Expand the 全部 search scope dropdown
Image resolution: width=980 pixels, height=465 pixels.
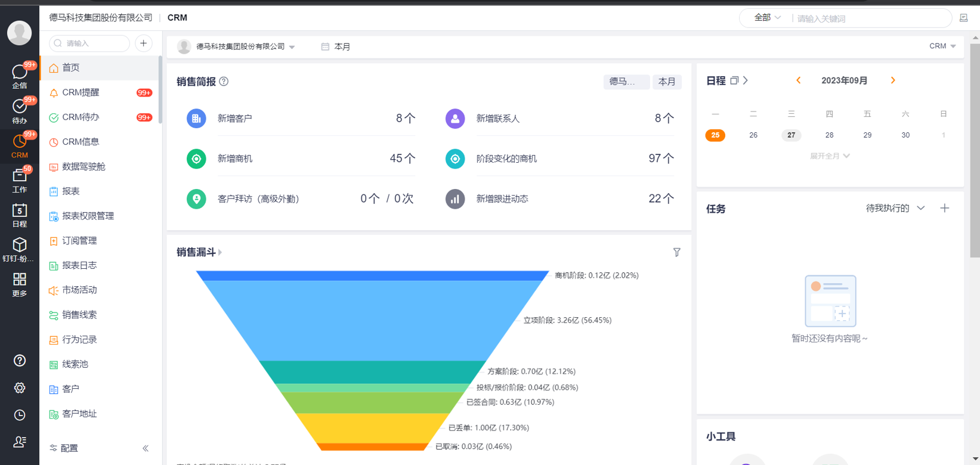point(767,18)
